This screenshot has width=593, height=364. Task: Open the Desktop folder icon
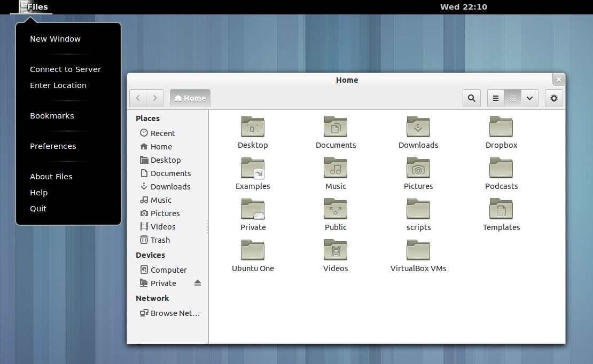coord(253,127)
